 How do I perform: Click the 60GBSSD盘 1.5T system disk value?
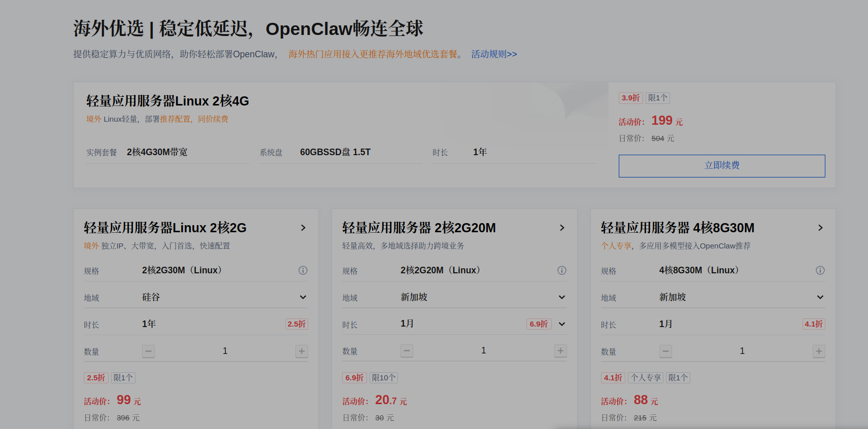[x=335, y=152]
